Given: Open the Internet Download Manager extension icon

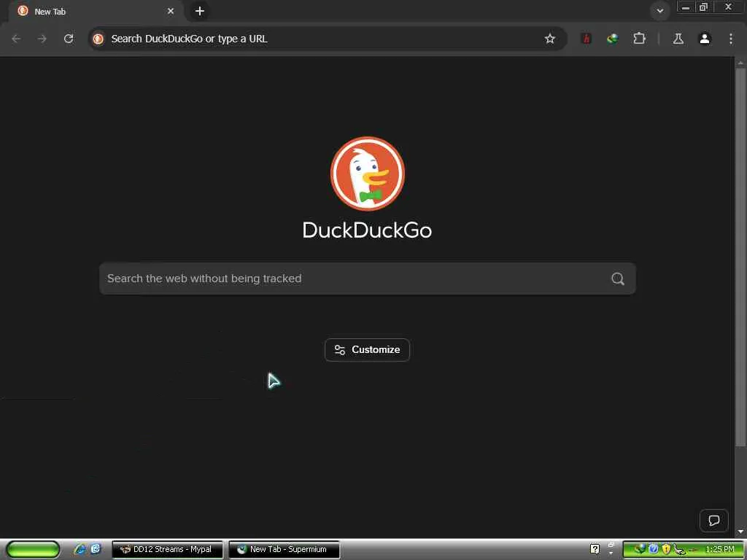Looking at the screenshot, I should pyautogui.click(x=612, y=39).
